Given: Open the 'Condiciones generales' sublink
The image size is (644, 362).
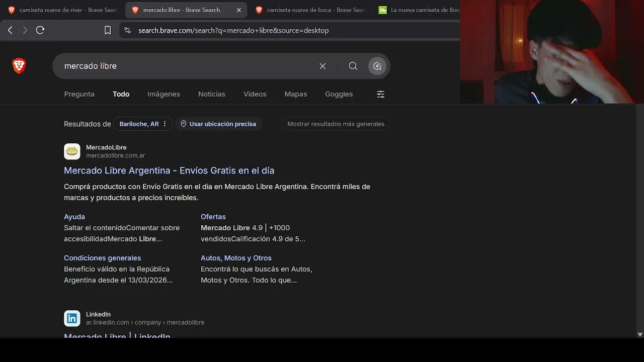Looking at the screenshot, I should click(102, 258).
